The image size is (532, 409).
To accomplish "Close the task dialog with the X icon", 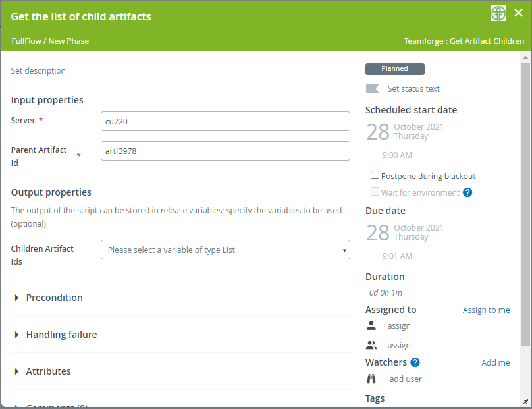I will (x=518, y=13).
